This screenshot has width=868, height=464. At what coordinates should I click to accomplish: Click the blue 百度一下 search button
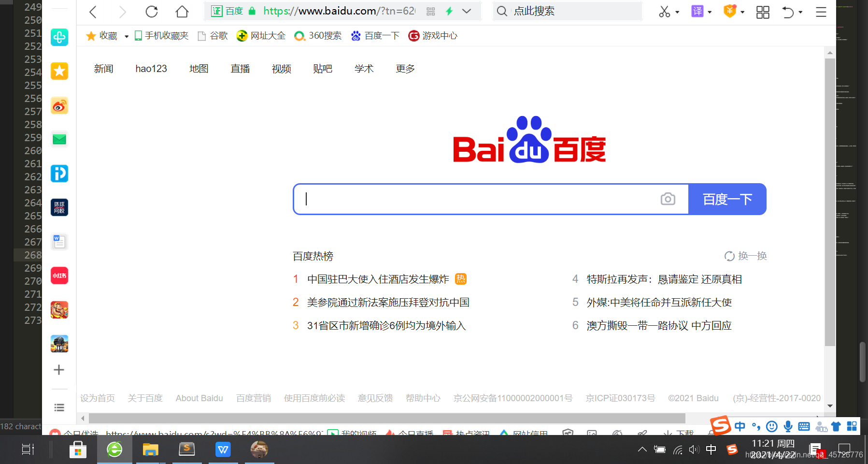tap(727, 199)
